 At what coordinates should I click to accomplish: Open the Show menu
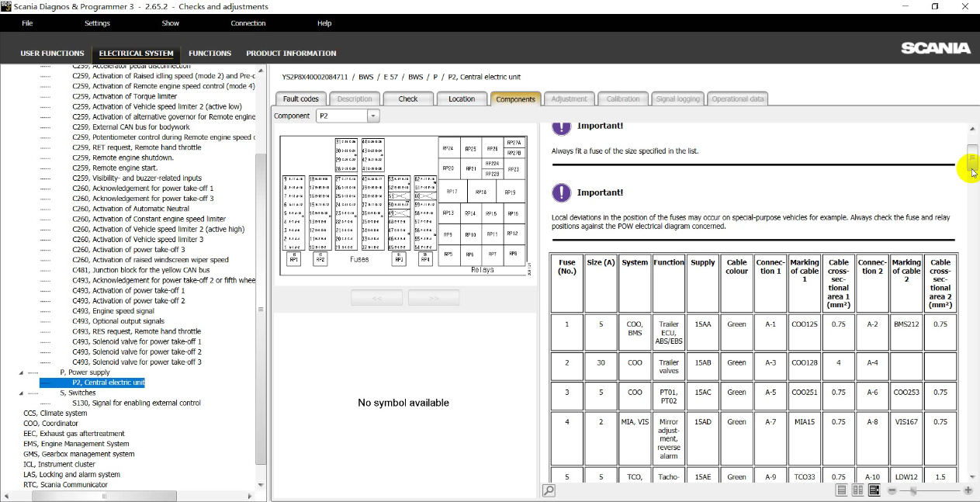[x=171, y=23]
